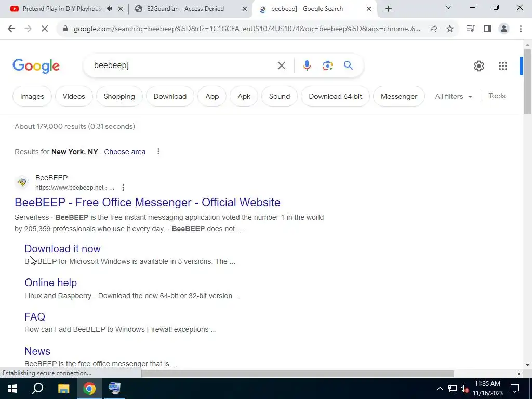Screen dimensions: 532x399
Task: Open the notification center icon
Action: 515,389
